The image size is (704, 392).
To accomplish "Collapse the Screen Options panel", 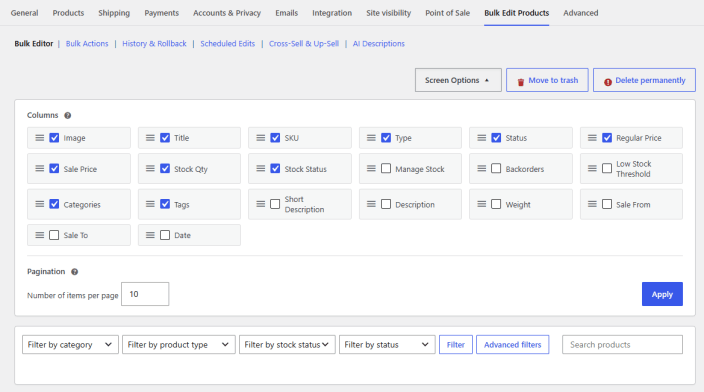I will tap(458, 80).
